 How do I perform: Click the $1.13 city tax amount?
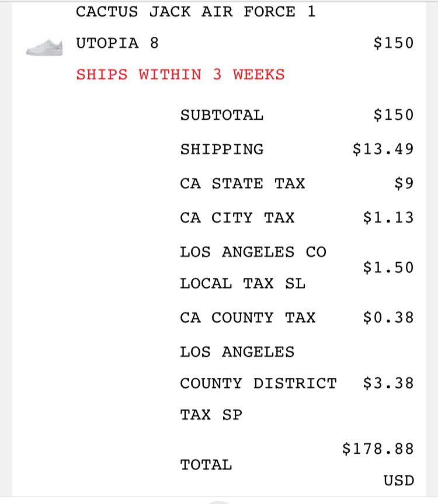(x=388, y=218)
